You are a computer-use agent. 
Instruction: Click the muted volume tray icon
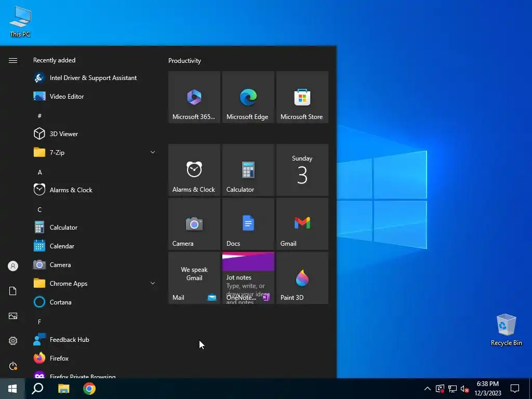[465, 389]
